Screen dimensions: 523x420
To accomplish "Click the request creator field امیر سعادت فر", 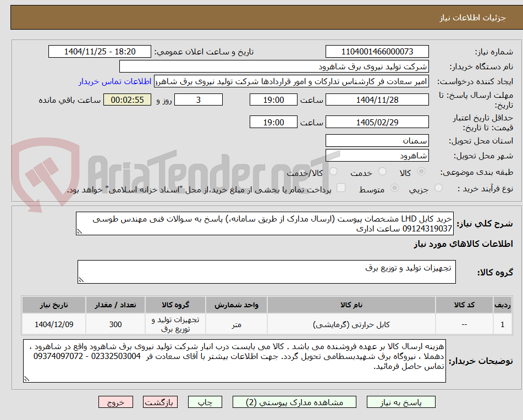I will point(291,82).
